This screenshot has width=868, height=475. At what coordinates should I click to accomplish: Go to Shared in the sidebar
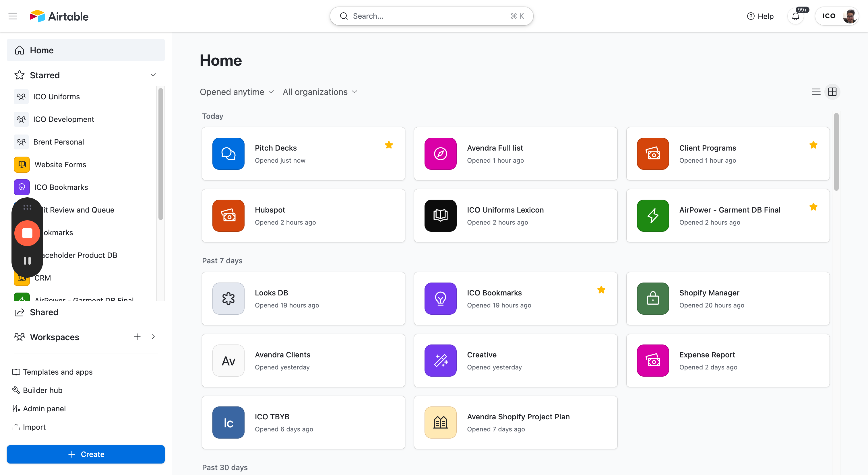click(44, 312)
